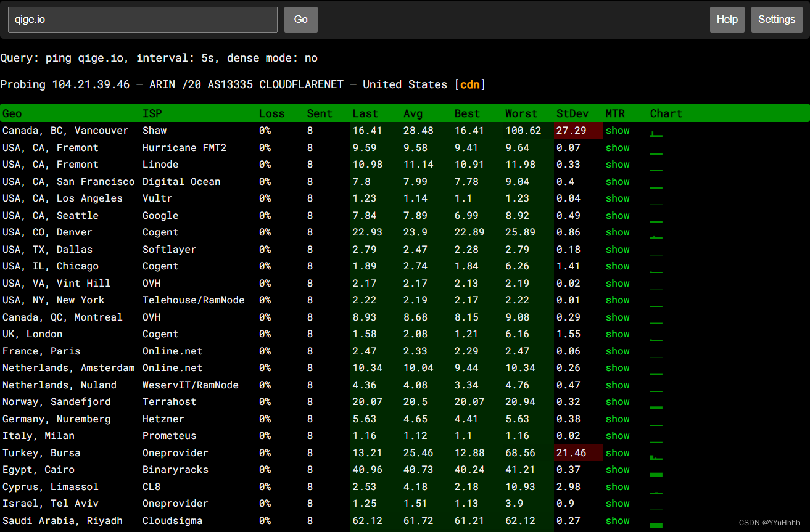Show MTR for Paris Online.net row

point(618,351)
